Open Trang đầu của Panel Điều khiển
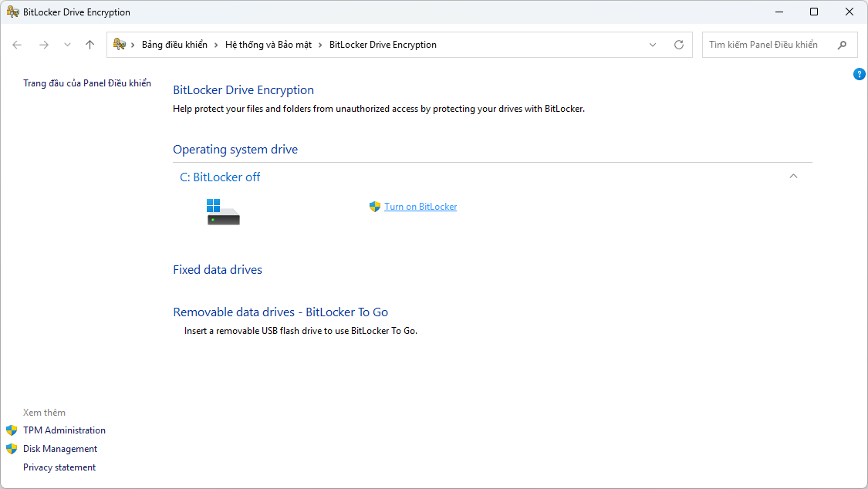This screenshot has width=868, height=489. click(x=87, y=83)
